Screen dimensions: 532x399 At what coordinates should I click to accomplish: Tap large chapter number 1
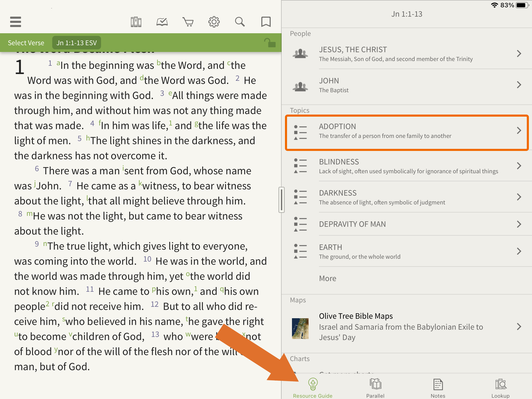pyautogui.click(x=20, y=67)
